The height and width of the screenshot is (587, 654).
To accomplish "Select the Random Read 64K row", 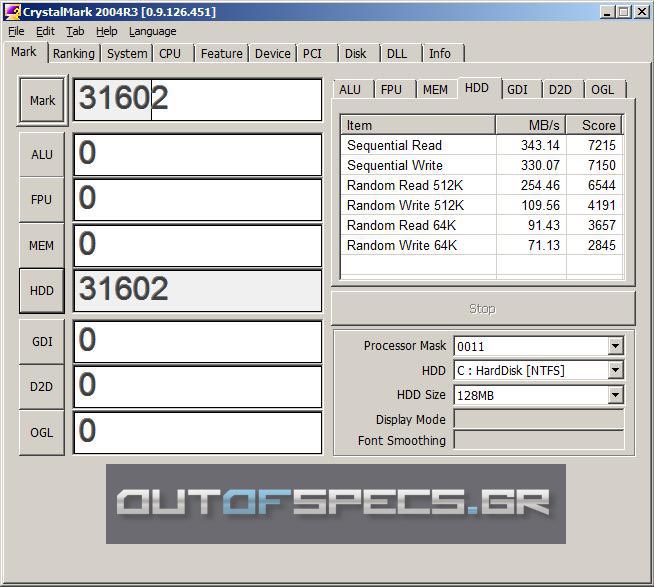I will coord(482,225).
